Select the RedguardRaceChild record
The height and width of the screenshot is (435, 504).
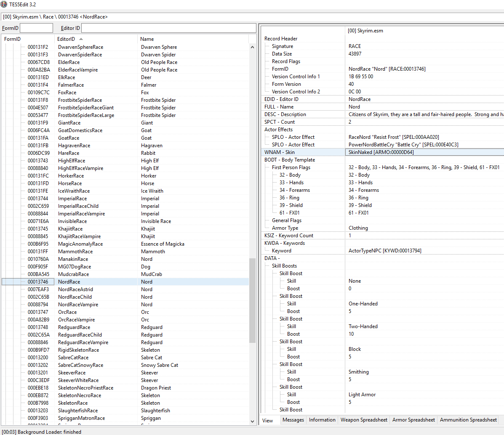click(125, 335)
